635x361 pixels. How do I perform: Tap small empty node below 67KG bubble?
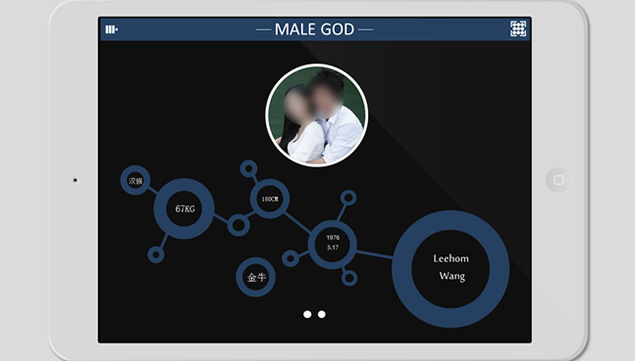tap(156, 255)
